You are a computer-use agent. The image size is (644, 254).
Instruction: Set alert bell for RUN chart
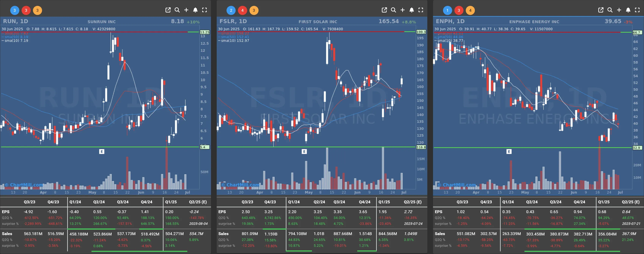tap(195, 10)
